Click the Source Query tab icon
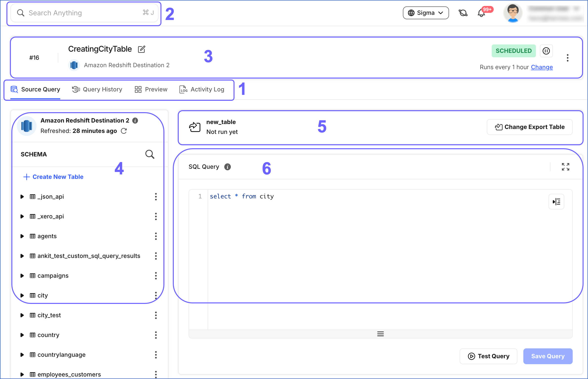588x379 pixels. point(14,89)
